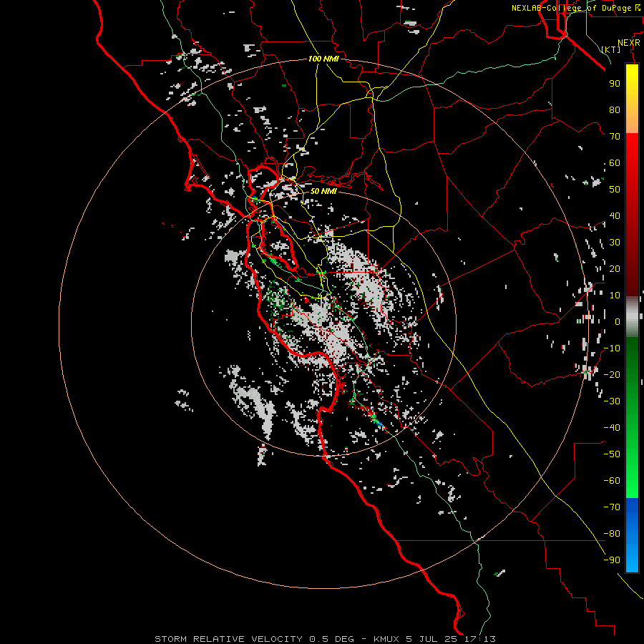This screenshot has height=644, width=644.
Task: Click the "-30" value on the scale
Action: click(612, 401)
